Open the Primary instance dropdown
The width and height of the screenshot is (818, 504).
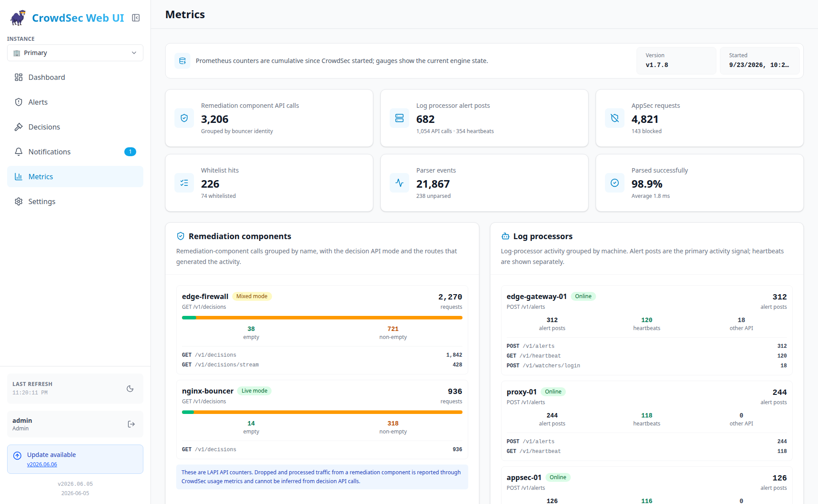click(75, 53)
